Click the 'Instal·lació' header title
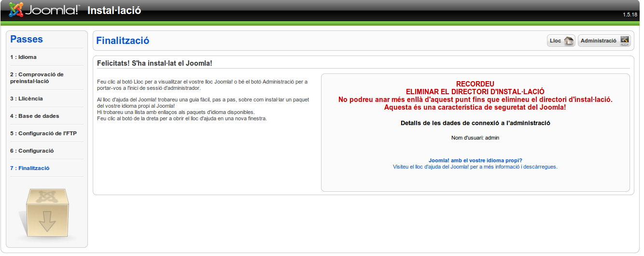644x256 pixels. tap(114, 10)
